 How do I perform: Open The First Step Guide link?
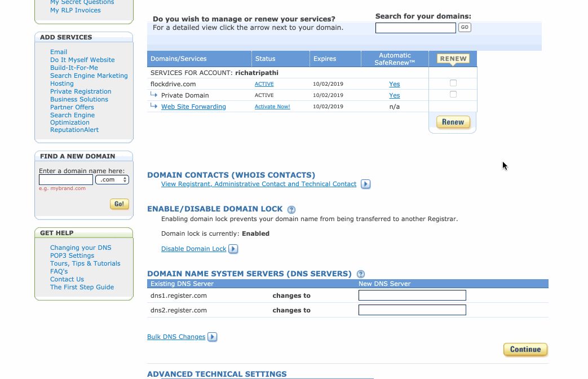tap(82, 287)
